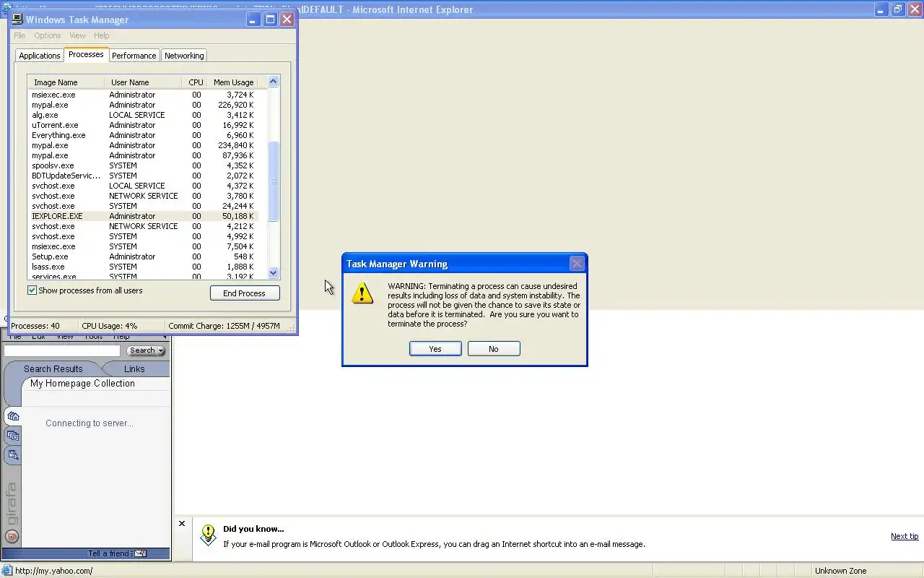Go to the Networking tab
The width and height of the screenshot is (924, 578).
[x=184, y=56]
